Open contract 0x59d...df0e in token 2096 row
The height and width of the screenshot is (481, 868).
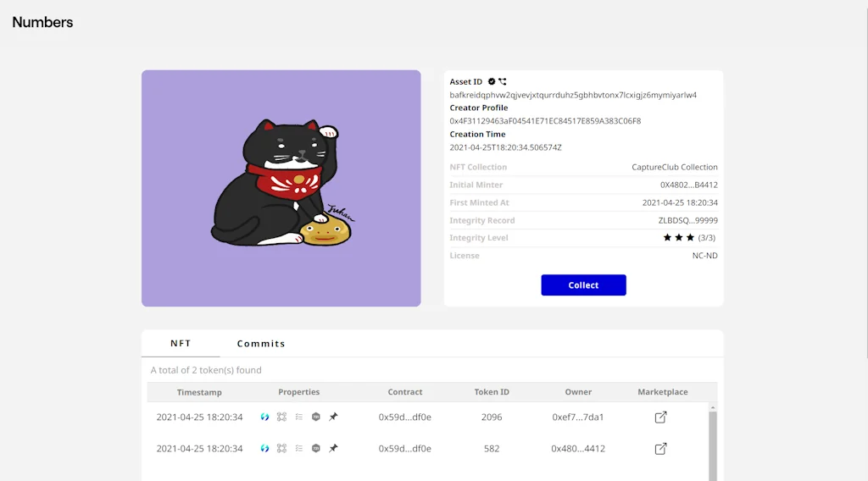click(404, 417)
